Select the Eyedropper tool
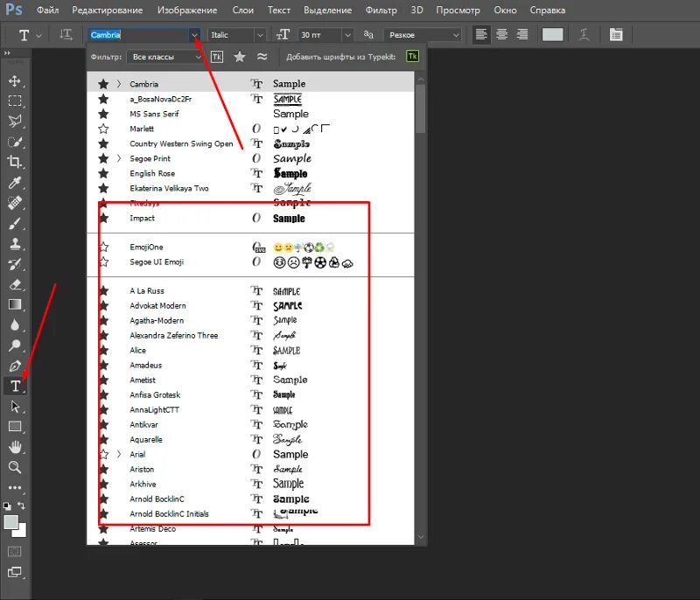Viewport: 700px width, 600px height. 15,183
